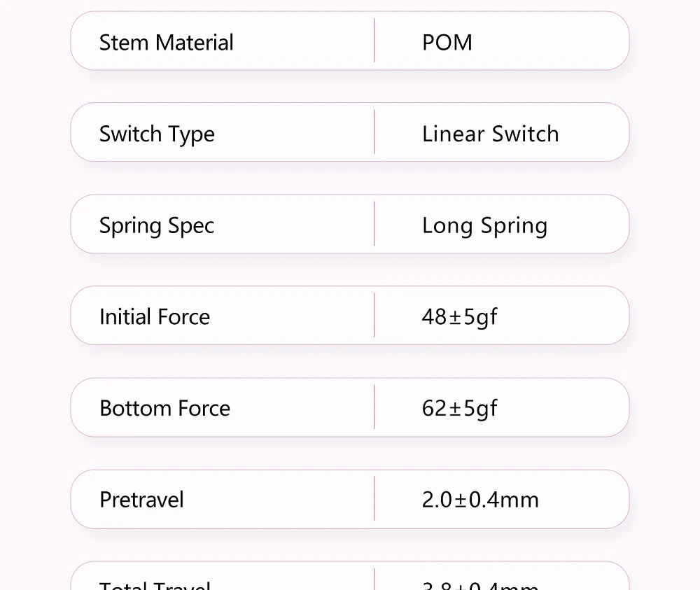
Task: Select the Long Spring value
Action: (484, 225)
